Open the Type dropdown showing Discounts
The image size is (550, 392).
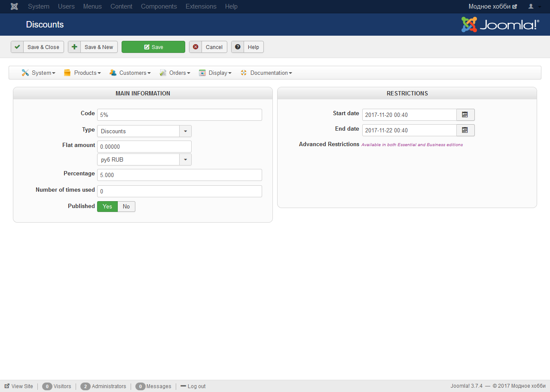pos(144,131)
